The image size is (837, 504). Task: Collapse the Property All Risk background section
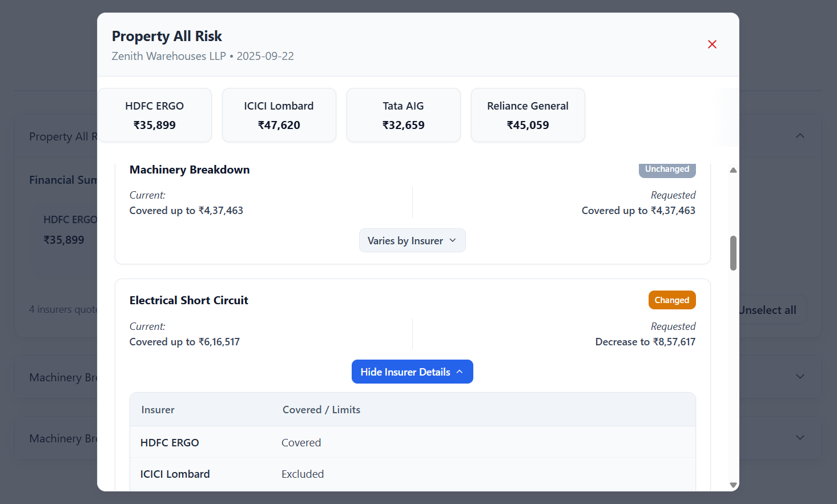(x=800, y=136)
